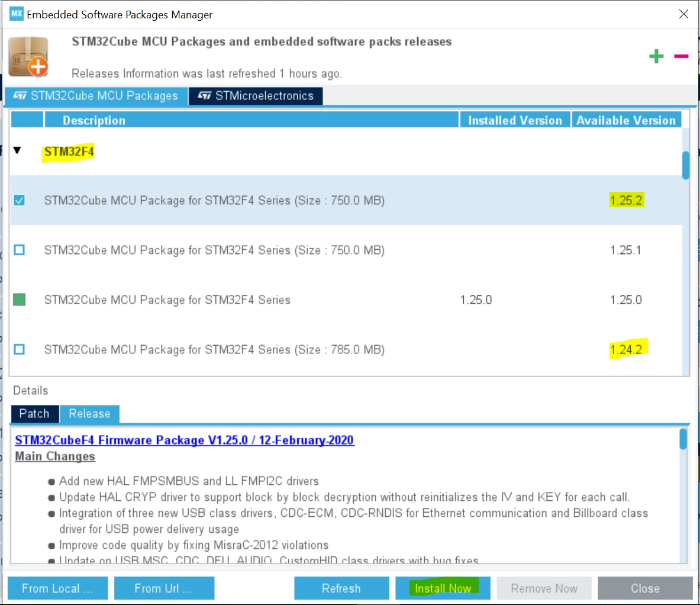This screenshot has width=700, height=605.
Task: Click the MX logo in title bar
Action: pos(16,14)
